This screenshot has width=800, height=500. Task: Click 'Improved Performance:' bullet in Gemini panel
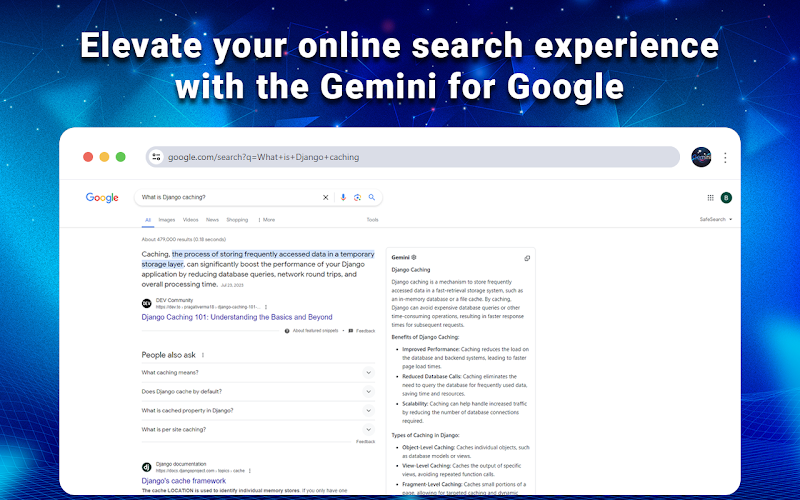coord(431,349)
